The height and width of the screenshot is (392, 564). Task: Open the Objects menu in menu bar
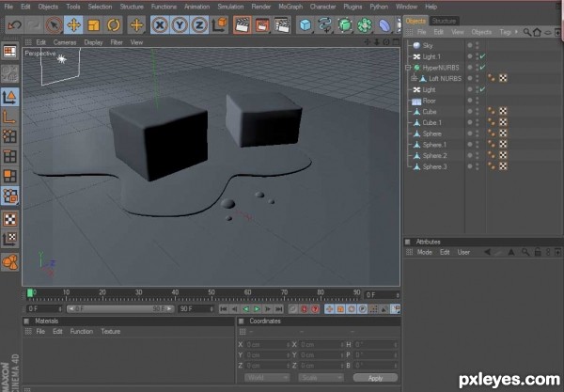[x=48, y=7]
